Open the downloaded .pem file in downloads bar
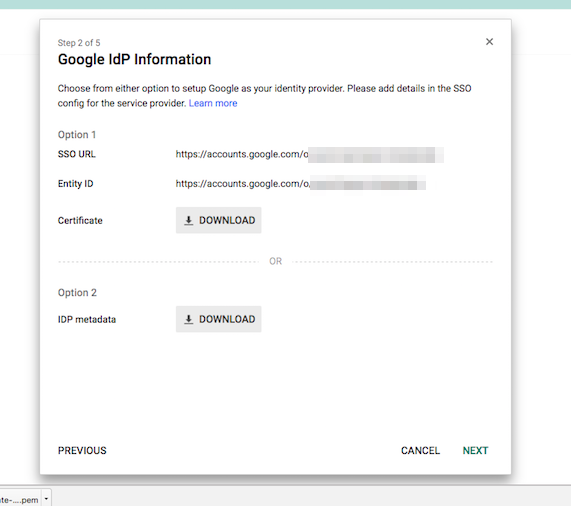The image size is (571, 506). pyautogui.click(x=19, y=500)
